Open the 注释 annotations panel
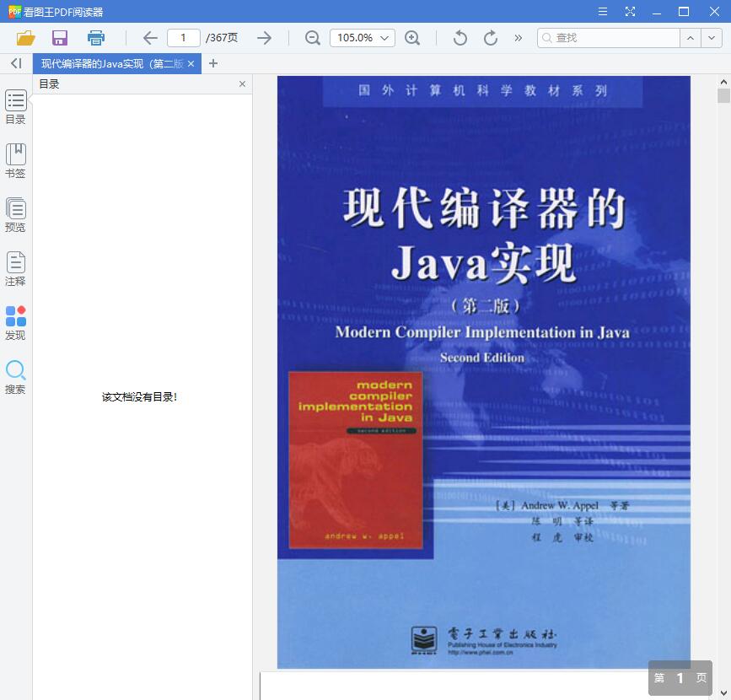 tap(16, 269)
